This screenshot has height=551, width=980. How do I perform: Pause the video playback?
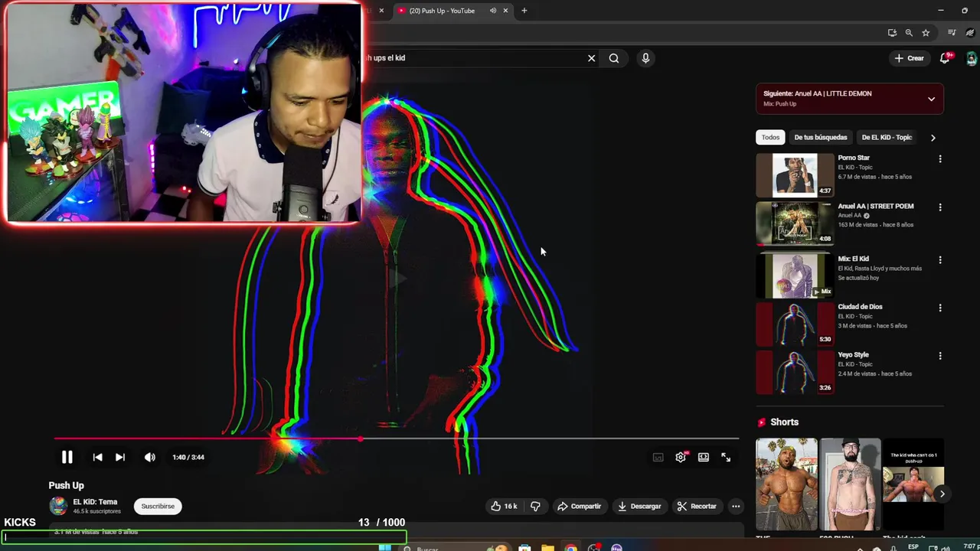[x=67, y=457]
